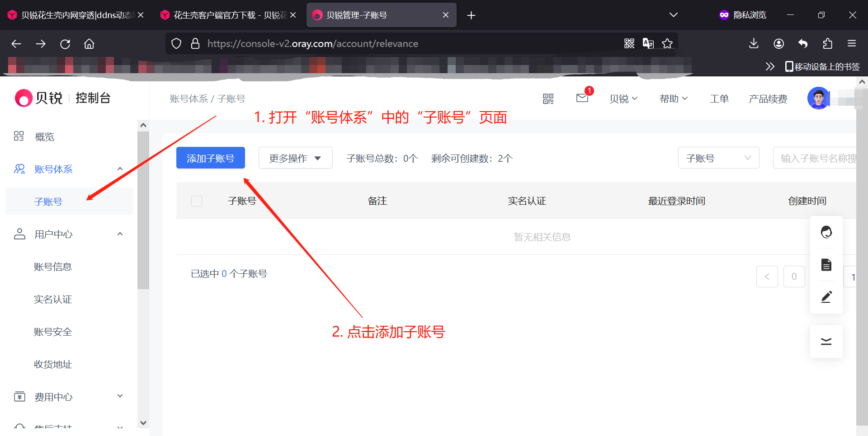Viewport: 868px width, 436px height.
Task: Bookmark this page with star icon
Action: pyautogui.click(x=667, y=43)
